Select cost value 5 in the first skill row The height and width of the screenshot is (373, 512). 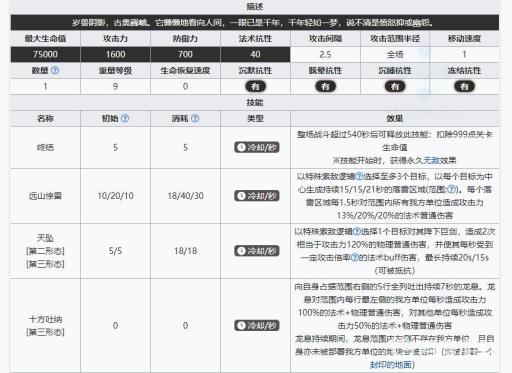tap(185, 147)
